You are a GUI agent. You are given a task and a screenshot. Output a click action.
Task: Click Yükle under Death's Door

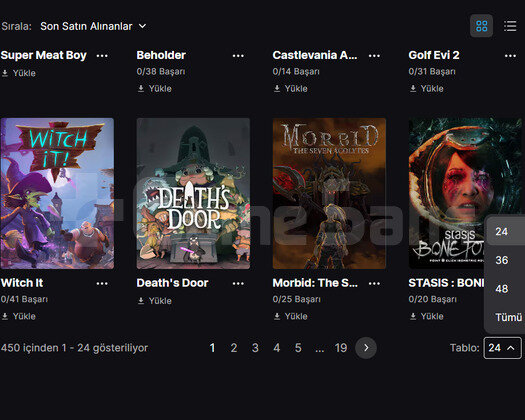coord(155,301)
